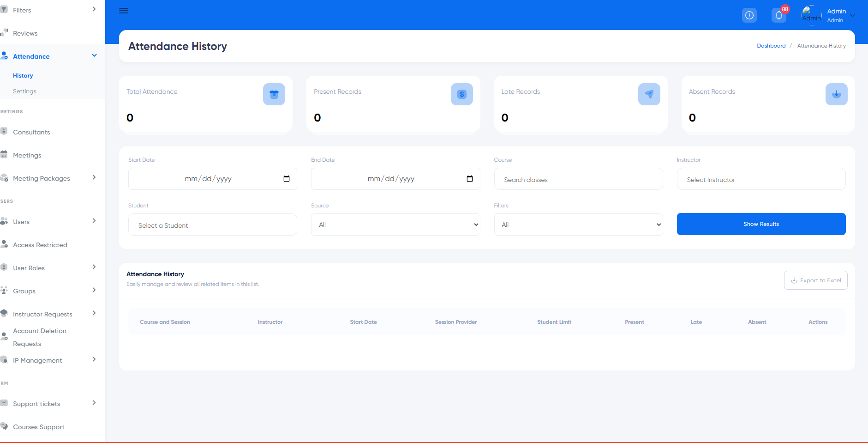Expand the Admin profile menu
This screenshot has width=868, height=443.
tap(853, 15)
